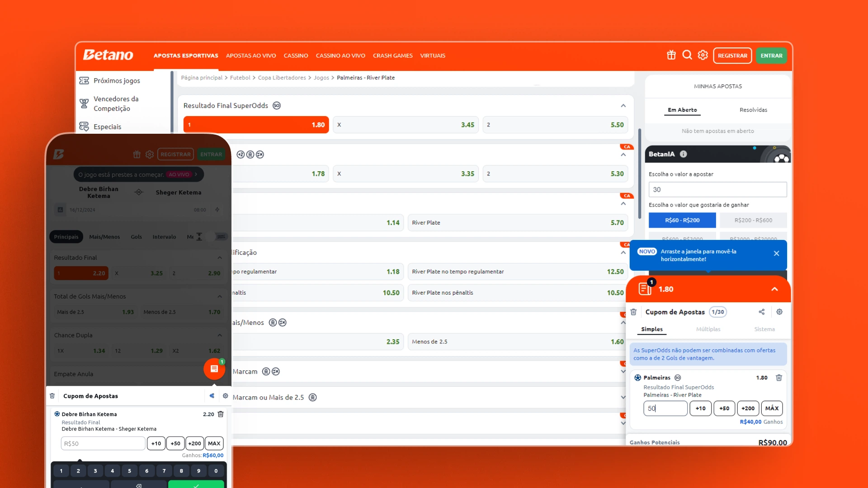This screenshot has width=868, height=488.
Task: Add +50 to the Palmeiras stake
Action: [724, 408]
